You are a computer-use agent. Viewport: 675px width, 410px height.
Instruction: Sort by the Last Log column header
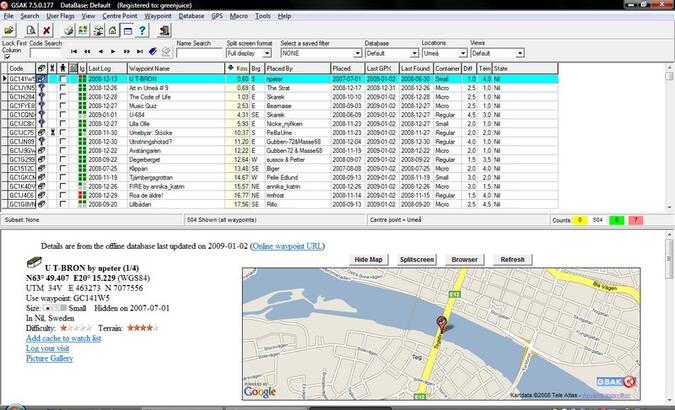[107, 68]
